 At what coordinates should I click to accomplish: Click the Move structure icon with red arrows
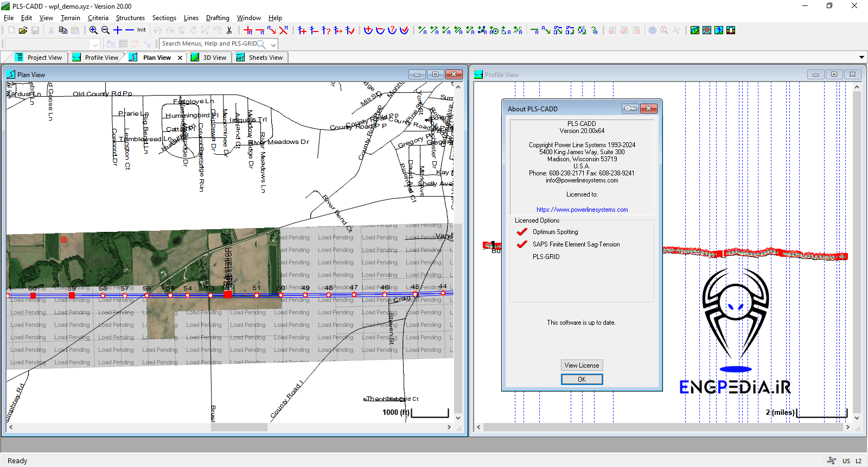click(338, 30)
